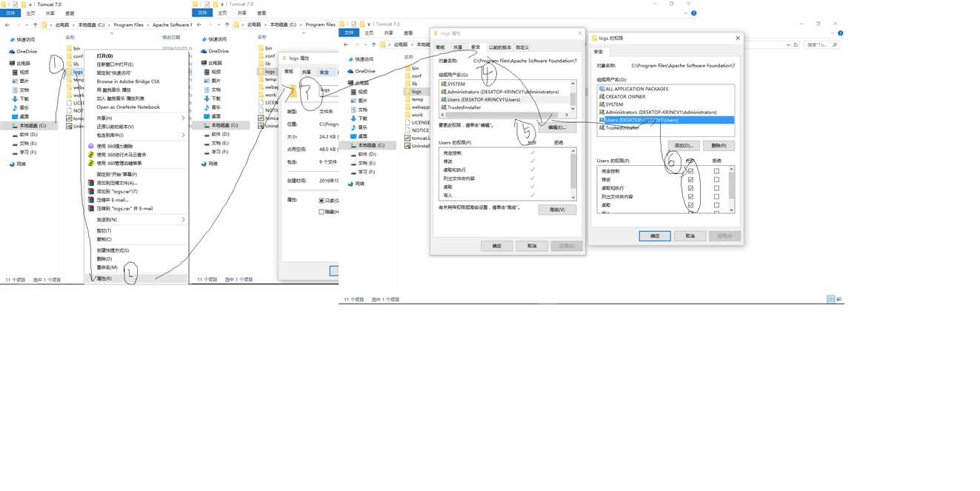The height and width of the screenshot is (491, 980).
Task: Select conf folder in third Explorer window
Action: tap(413, 76)
